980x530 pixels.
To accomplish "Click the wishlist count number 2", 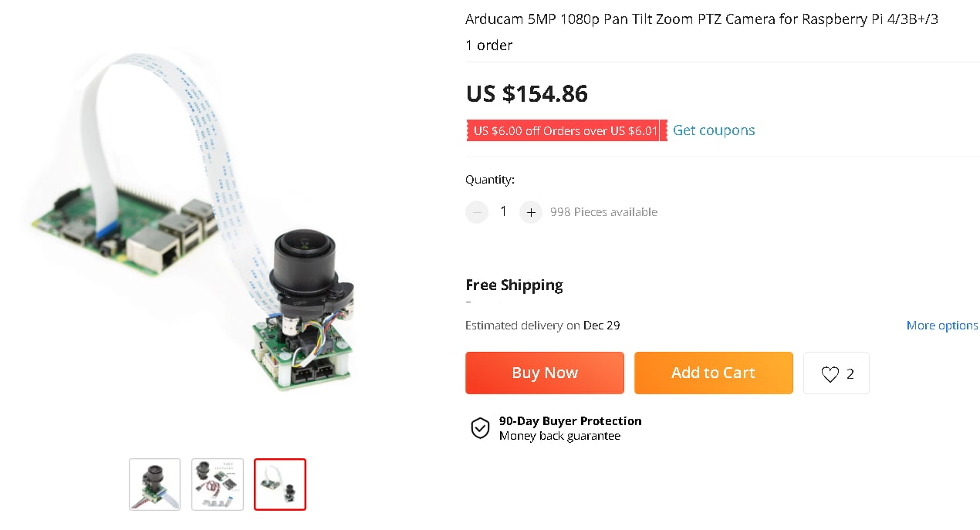I will pos(850,374).
